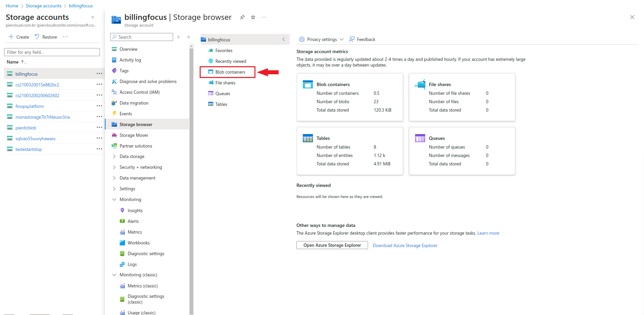
Task: Click the Filter for any field box
Action: click(52, 52)
